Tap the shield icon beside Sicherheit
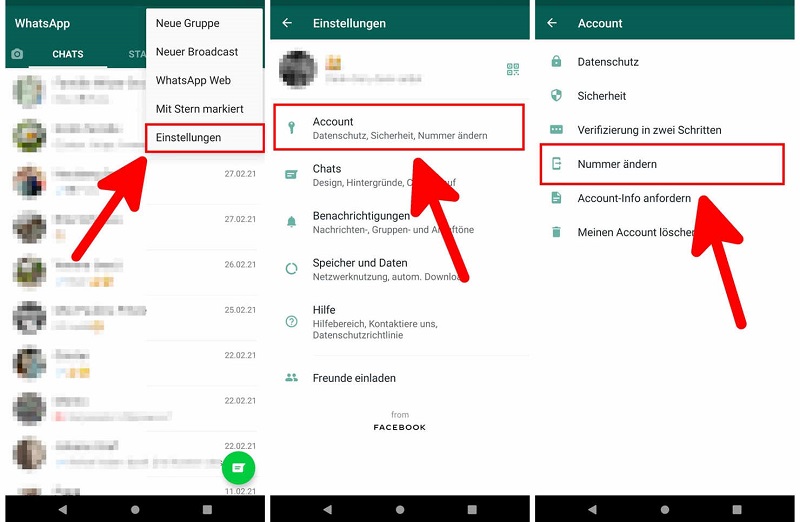This screenshot has width=800, height=522. (x=556, y=95)
